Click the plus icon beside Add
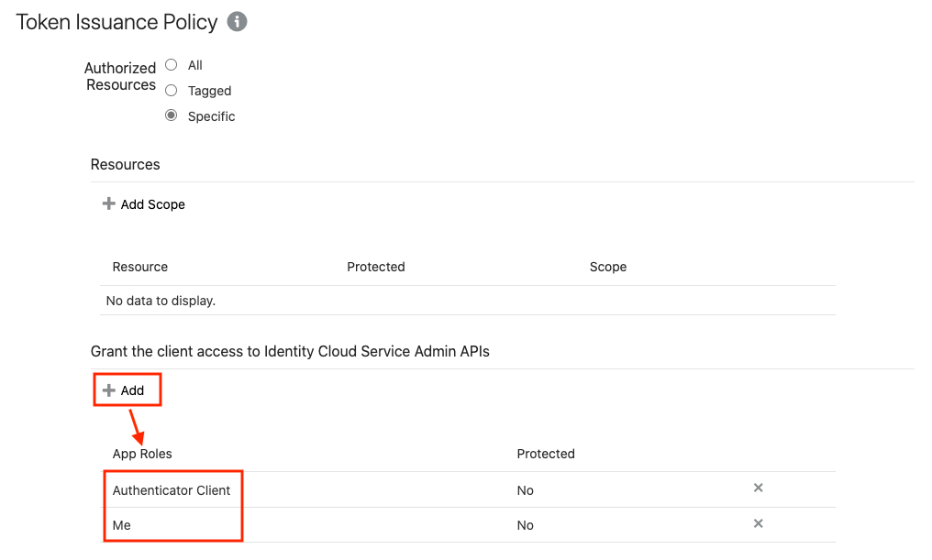 point(108,390)
